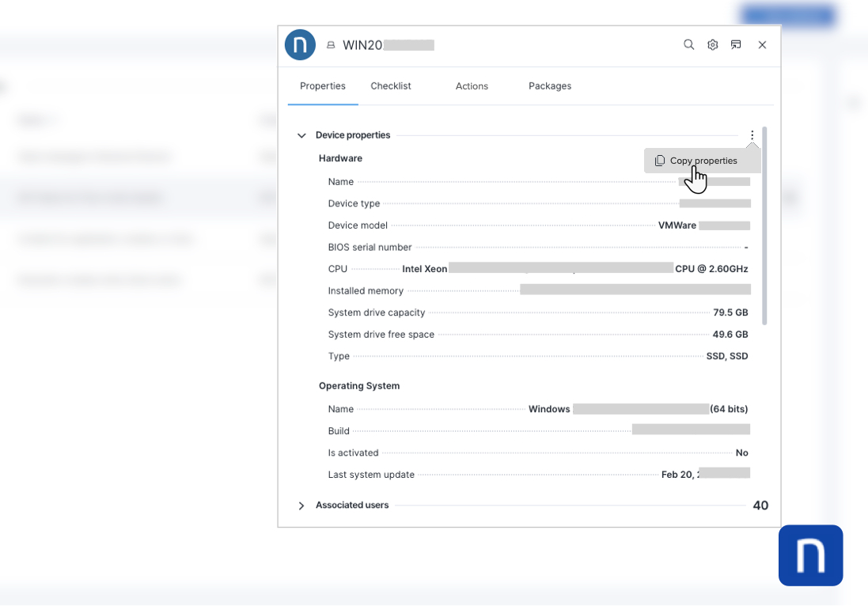
Task: Expand the Associated users section
Action: point(301,505)
